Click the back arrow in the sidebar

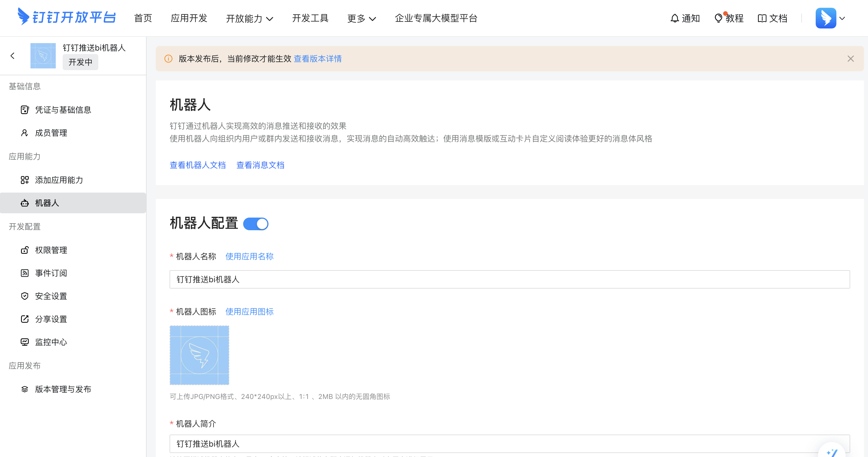coord(12,55)
